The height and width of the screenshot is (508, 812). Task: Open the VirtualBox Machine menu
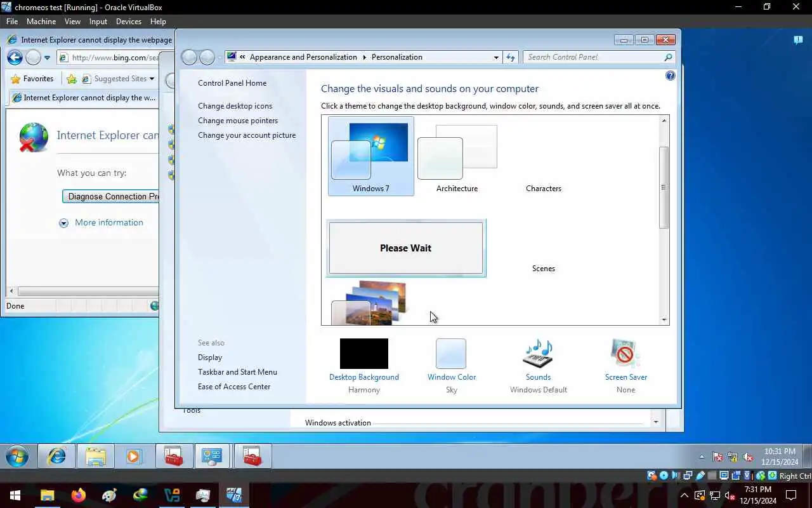(x=41, y=21)
